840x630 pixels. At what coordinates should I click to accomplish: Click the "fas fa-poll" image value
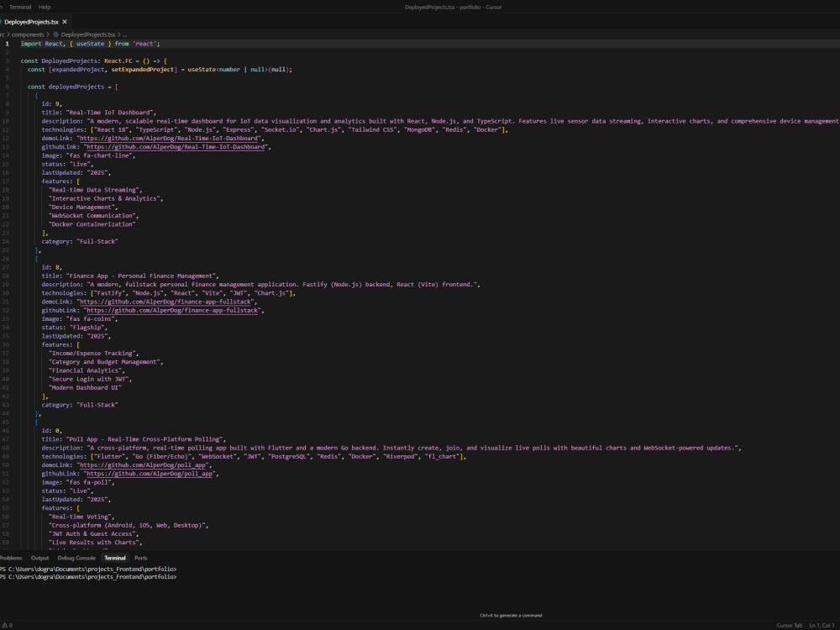point(90,482)
